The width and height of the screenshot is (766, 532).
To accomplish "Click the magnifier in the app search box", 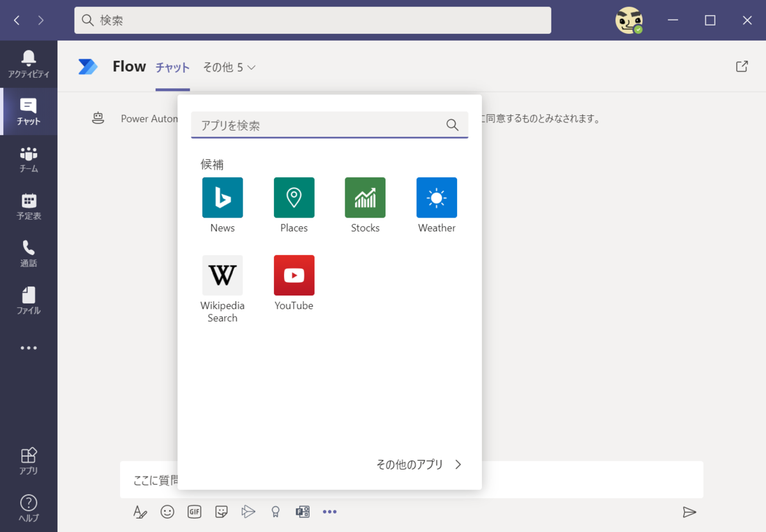I will 453,125.
